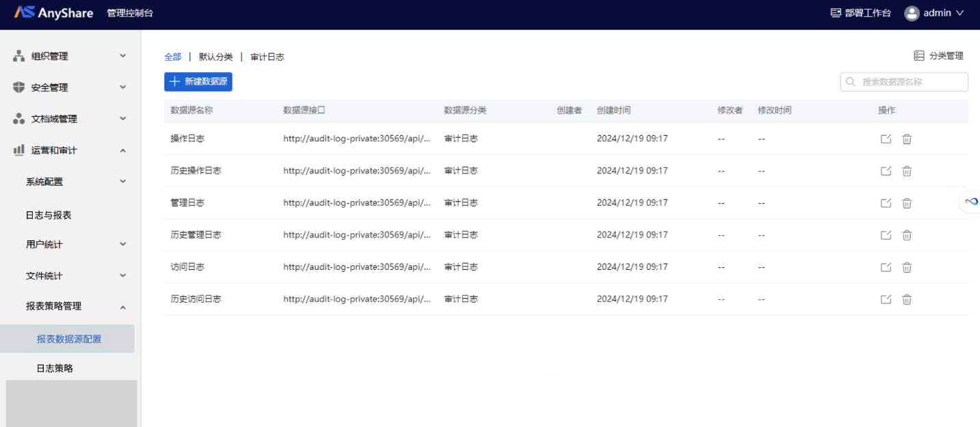The height and width of the screenshot is (427, 980).
Task: Click the 历史管理日志 data source name
Action: click(x=196, y=235)
